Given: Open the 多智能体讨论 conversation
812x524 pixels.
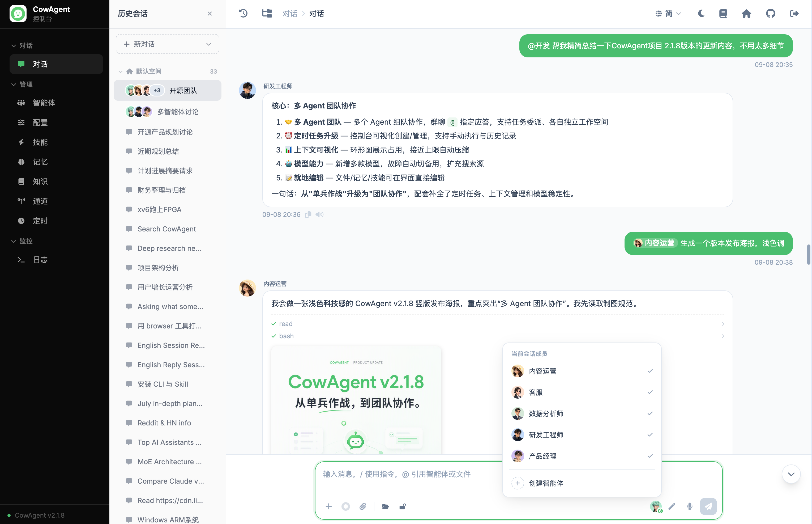Looking at the screenshot, I should pos(167,112).
